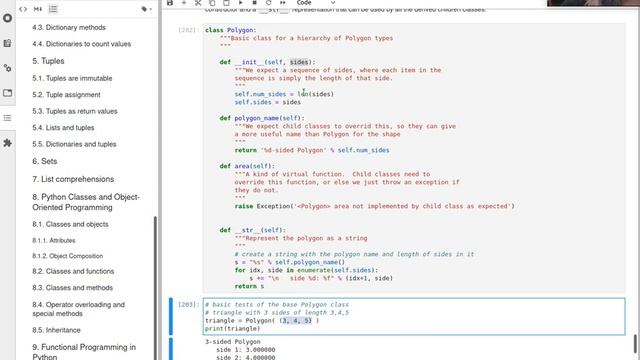Click the 'class Polygon:' line
Viewport: 640px width, 360px height.
click(x=231, y=30)
